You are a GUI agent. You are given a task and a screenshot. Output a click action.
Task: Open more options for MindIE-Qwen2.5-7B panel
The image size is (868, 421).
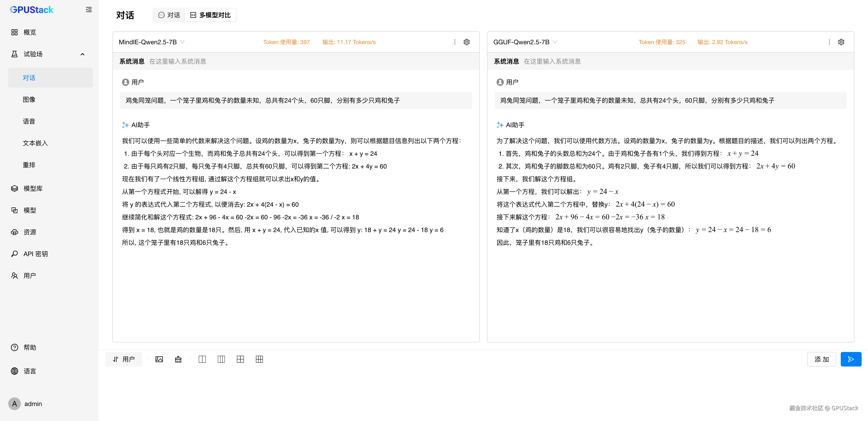pos(455,42)
